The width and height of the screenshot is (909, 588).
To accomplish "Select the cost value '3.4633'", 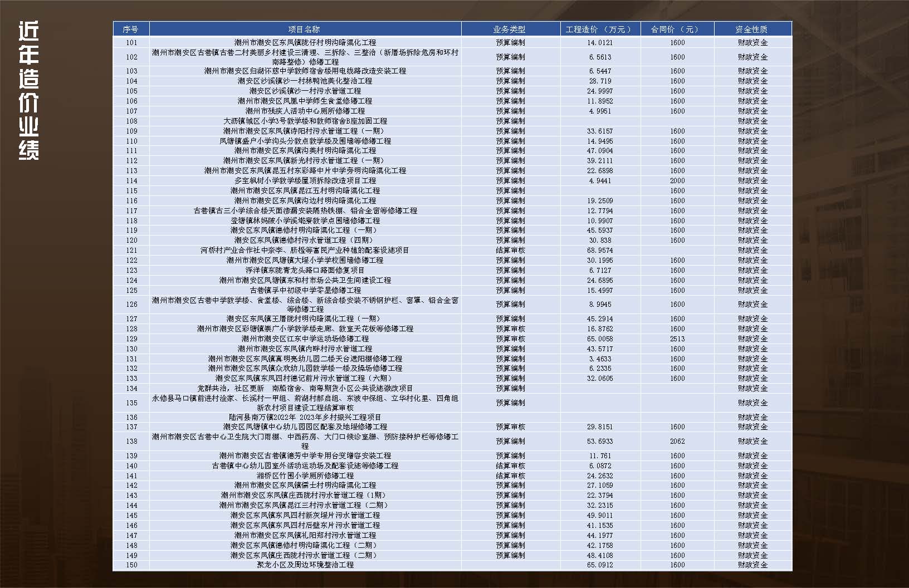I will (600, 359).
